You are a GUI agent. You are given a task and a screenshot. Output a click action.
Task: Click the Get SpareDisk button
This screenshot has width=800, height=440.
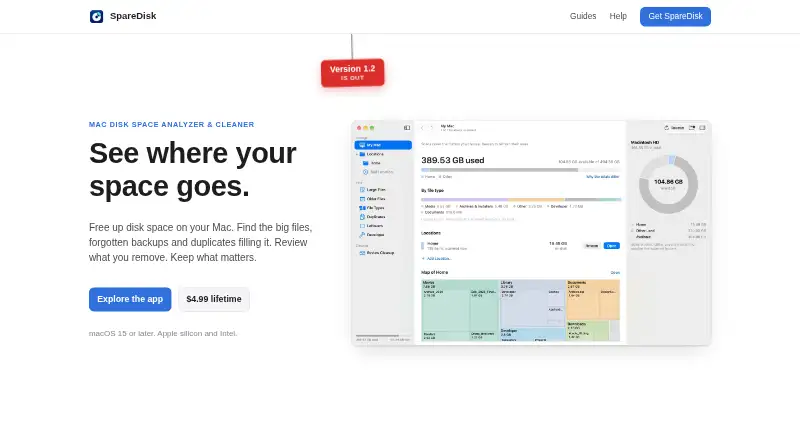click(x=675, y=16)
